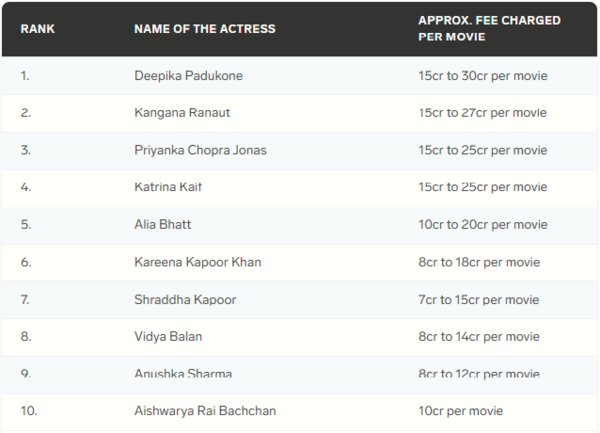
Task: Select Alia Bhatt in the list
Action: click(x=162, y=224)
